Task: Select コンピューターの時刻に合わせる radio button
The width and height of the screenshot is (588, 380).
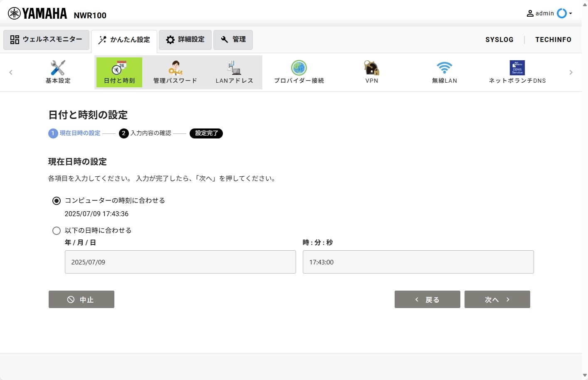Action: pyautogui.click(x=57, y=201)
